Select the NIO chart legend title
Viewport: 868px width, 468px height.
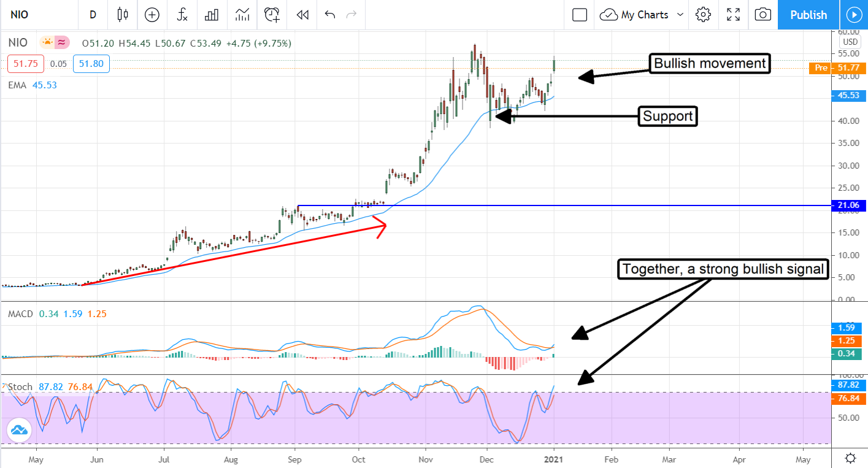click(17, 43)
